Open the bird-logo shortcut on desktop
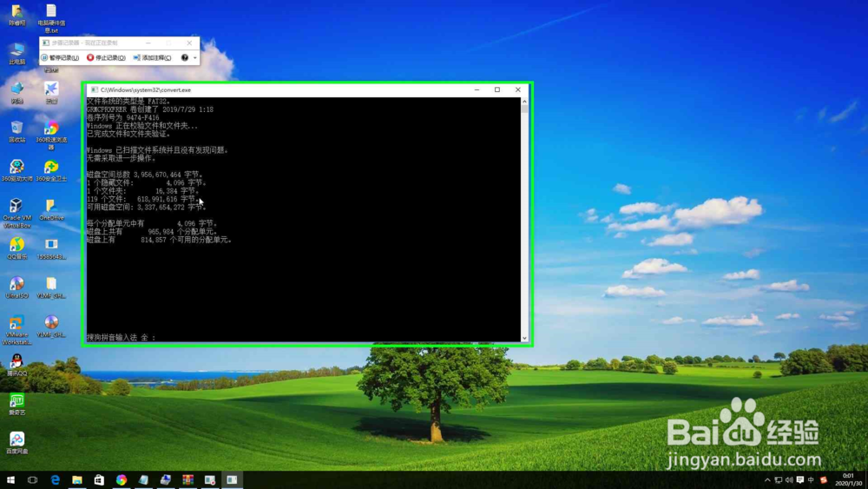This screenshot has height=489, width=868. coord(51,92)
